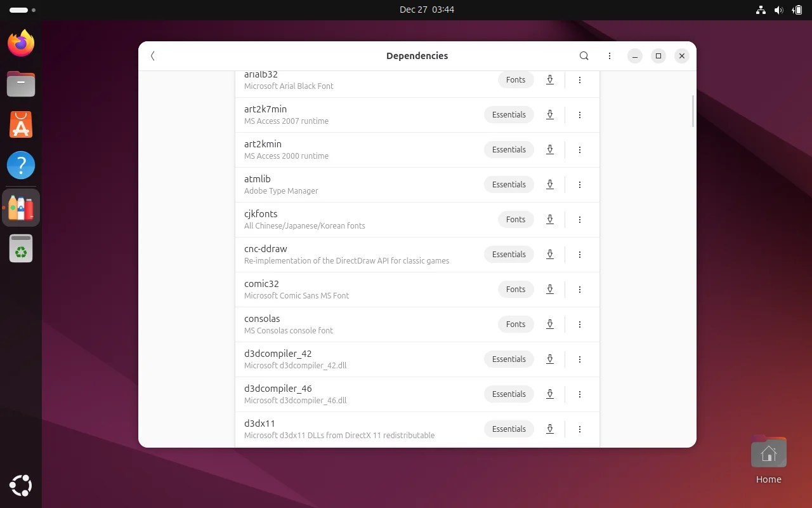812x508 pixels.
Task: Open the options menu for cnc-ddraw
Action: [x=580, y=255]
